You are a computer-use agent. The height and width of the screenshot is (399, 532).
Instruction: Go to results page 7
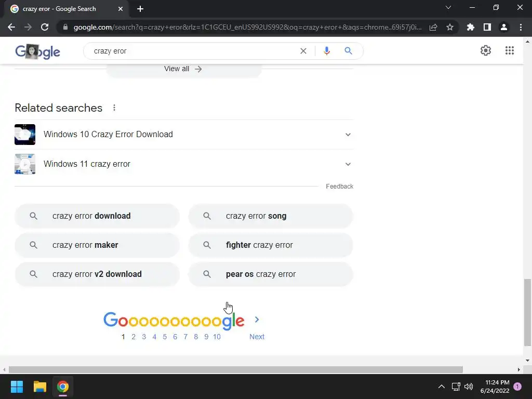(185, 337)
